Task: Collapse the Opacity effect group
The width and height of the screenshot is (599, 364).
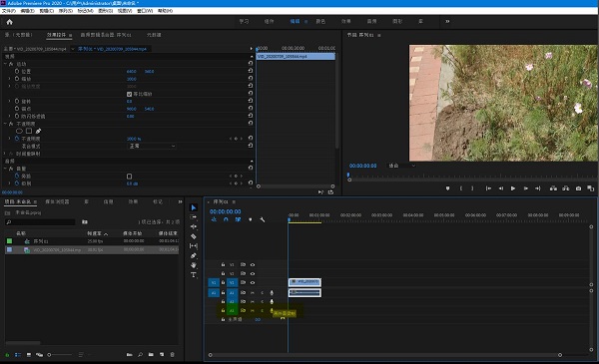Action: coord(5,124)
